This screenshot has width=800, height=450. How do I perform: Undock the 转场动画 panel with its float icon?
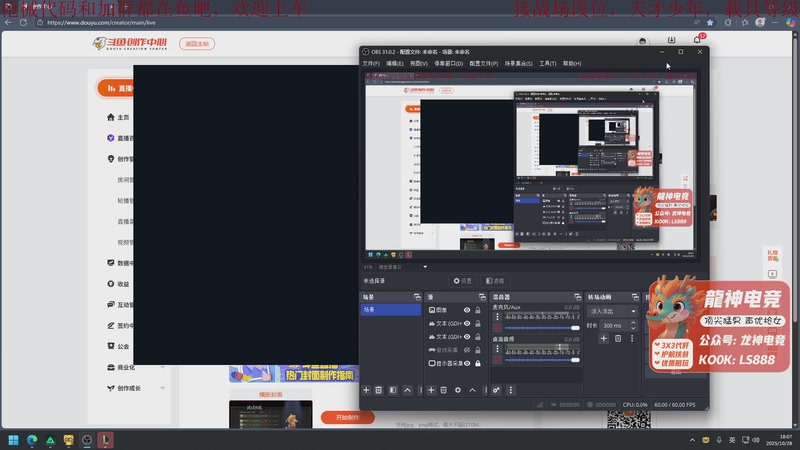635,297
